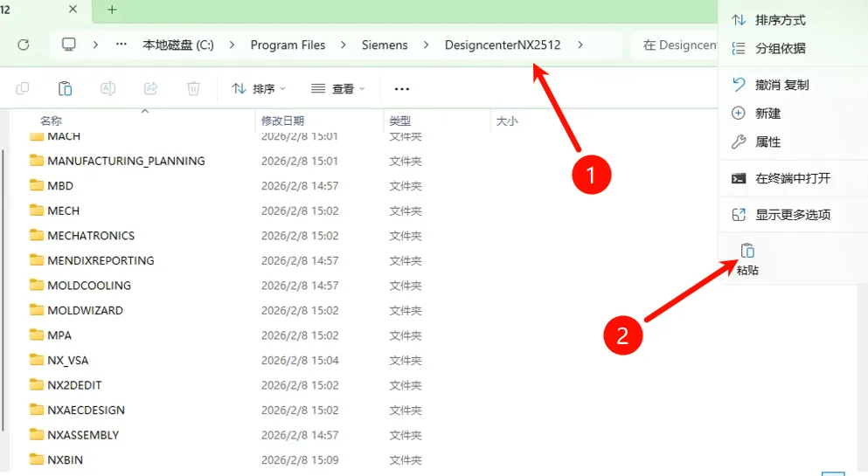
Task: Click the DesigncenterNX2512 breadcrumb
Action: click(x=503, y=45)
